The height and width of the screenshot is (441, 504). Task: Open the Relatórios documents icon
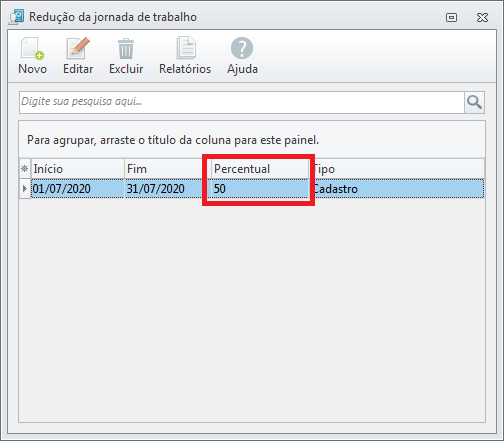pyautogui.click(x=186, y=48)
